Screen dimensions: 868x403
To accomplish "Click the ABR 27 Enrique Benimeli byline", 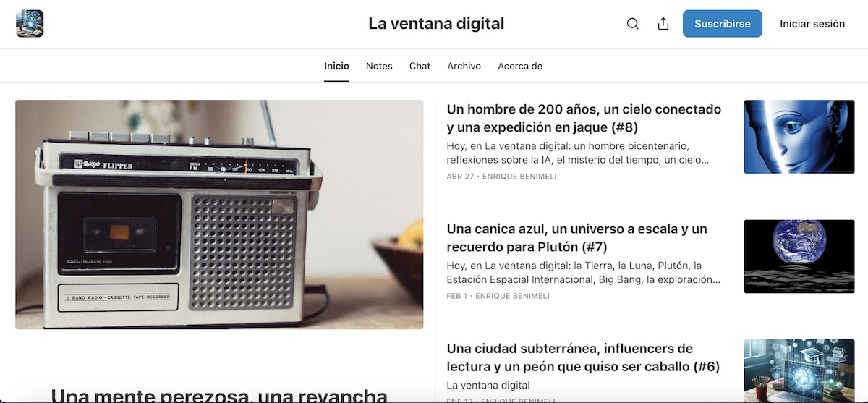I will pos(501,177).
